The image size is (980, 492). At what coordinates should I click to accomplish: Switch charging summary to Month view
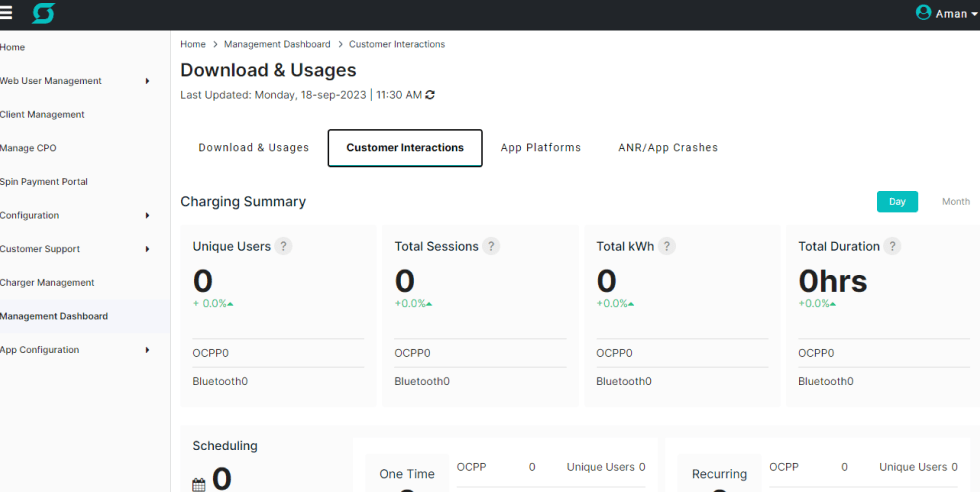(955, 201)
